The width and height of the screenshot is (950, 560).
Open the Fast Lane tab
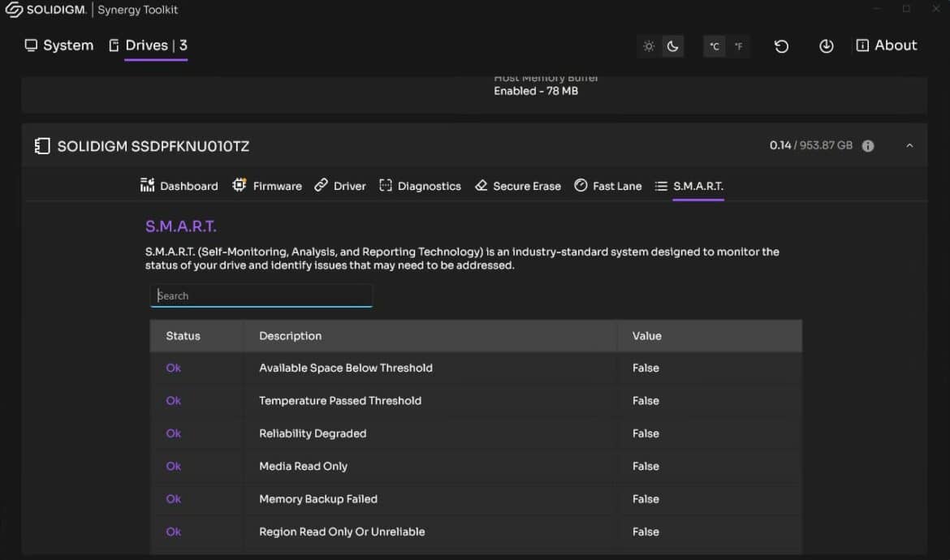[607, 186]
